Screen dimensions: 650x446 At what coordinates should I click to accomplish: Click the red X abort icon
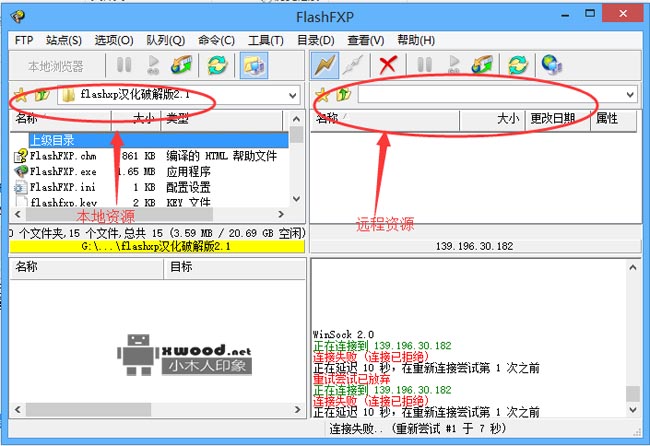388,65
